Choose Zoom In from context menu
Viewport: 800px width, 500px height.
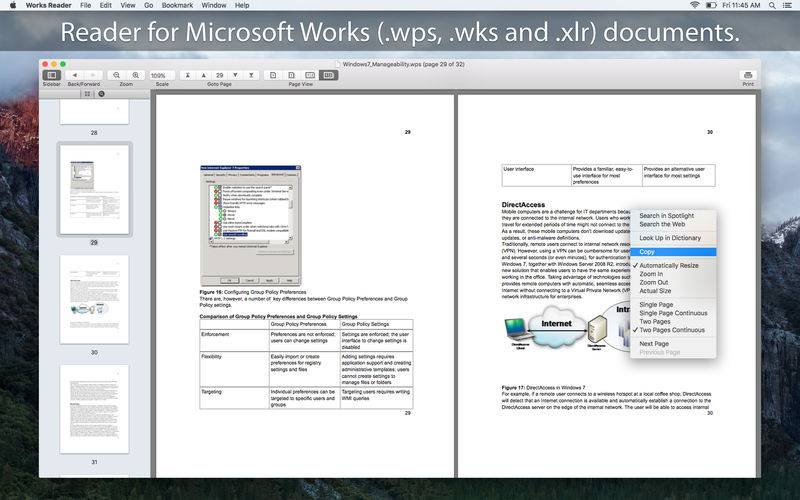pos(673,274)
